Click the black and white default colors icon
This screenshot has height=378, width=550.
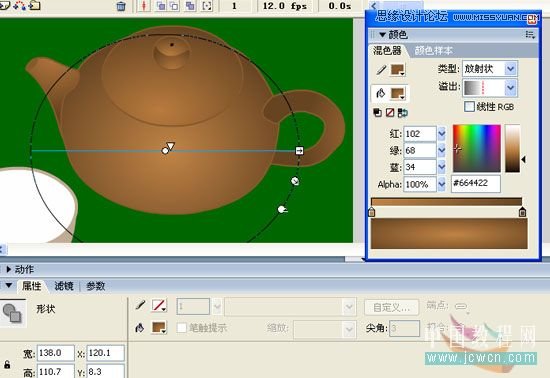pyautogui.click(x=377, y=113)
